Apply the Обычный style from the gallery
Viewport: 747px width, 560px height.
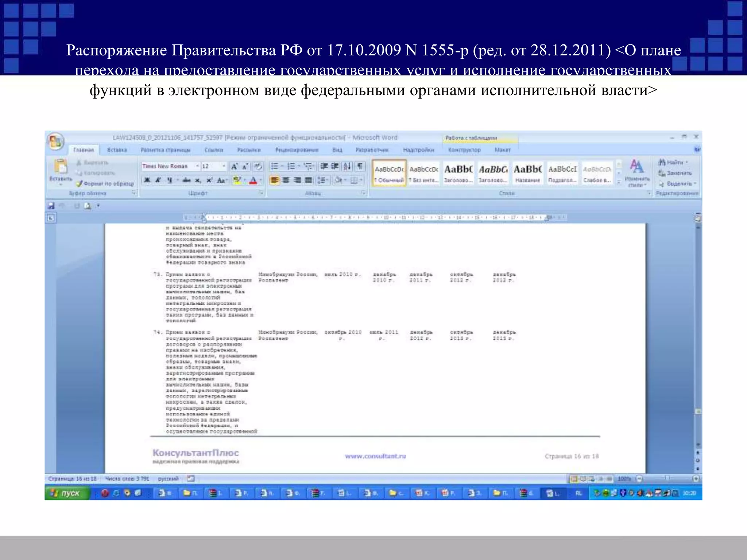[389, 174]
